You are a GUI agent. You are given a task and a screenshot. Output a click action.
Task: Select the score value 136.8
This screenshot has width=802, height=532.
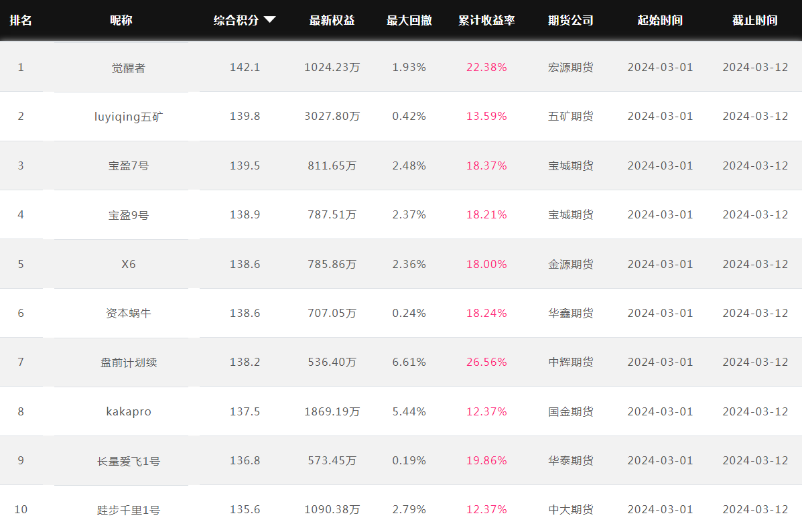pos(245,460)
